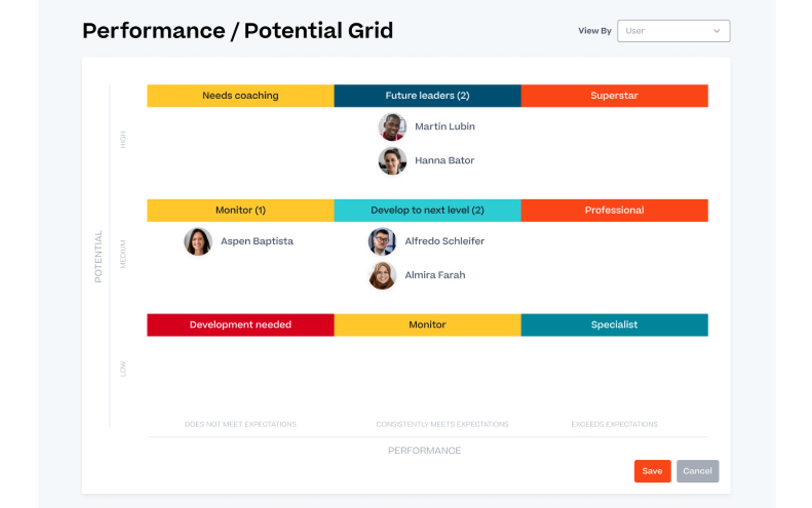The height and width of the screenshot is (508, 812).
Task: Click the Superstar quadrant label
Action: pos(614,96)
